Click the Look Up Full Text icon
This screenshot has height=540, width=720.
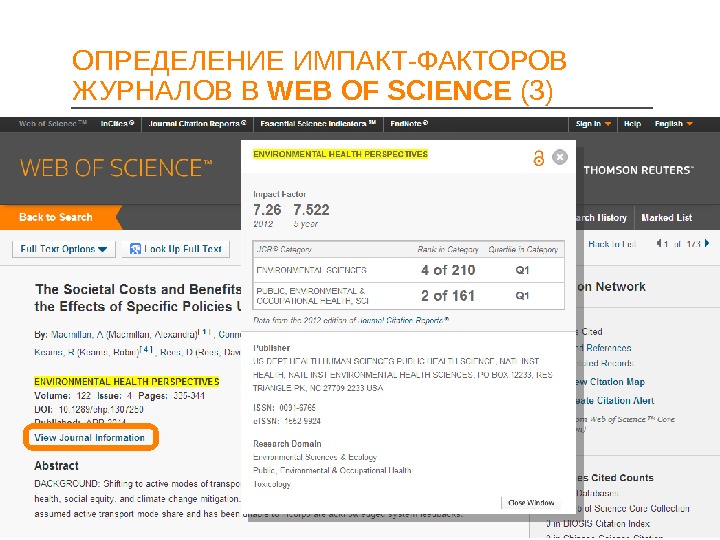[135, 249]
